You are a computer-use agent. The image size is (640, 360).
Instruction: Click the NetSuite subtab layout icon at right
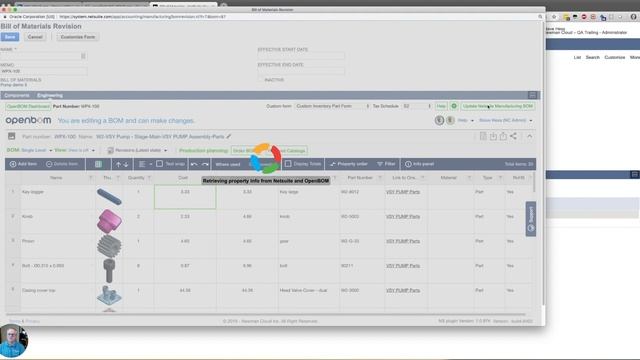(x=532, y=95)
